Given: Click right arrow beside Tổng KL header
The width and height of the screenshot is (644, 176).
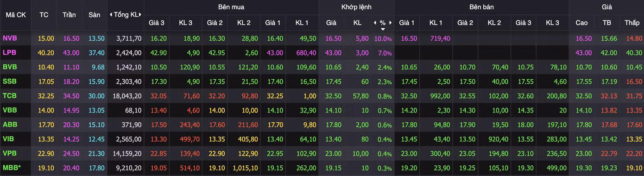Looking at the screenshot, I should [140, 15].
